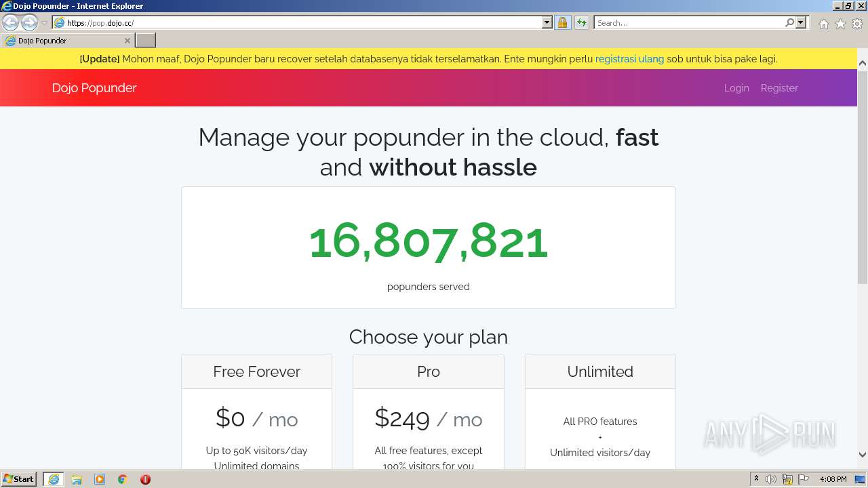Click the page scrollbar down arrow
The height and width of the screenshot is (488, 868).
pyautogui.click(x=863, y=455)
